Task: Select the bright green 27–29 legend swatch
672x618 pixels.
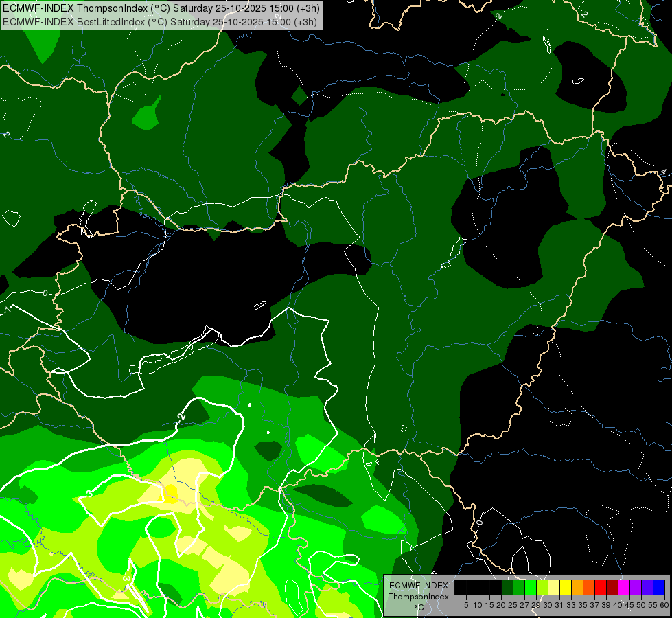Action: pyautogui.click(x=531, y=587)
